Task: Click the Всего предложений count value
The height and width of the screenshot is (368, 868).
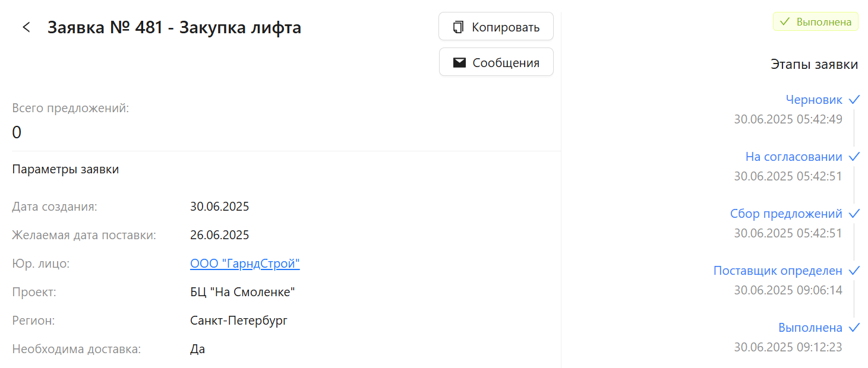Action: 17,132
